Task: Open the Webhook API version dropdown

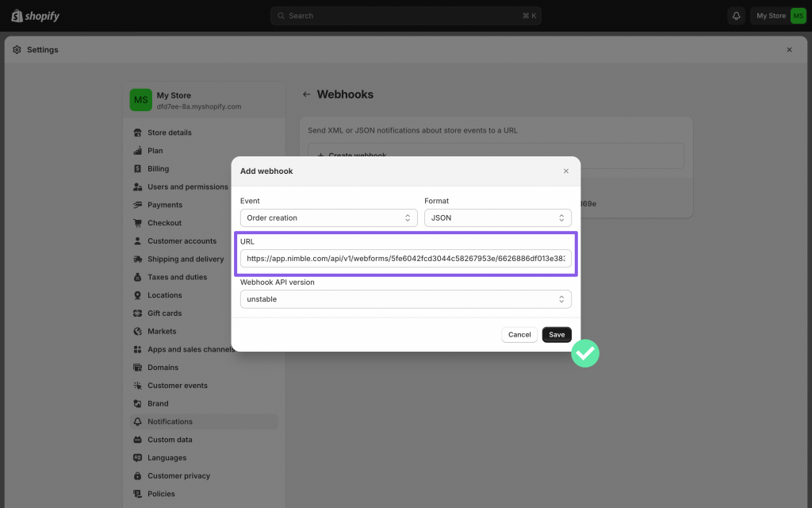Action: coord(405,299)
